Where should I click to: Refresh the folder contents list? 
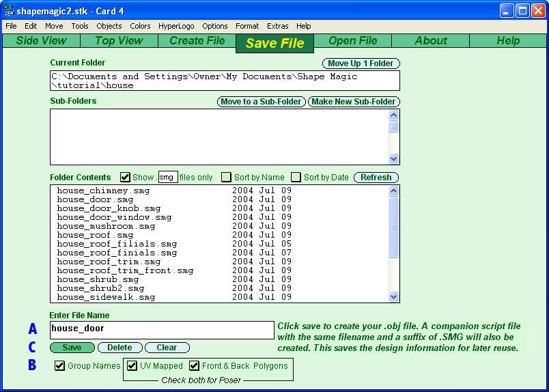(376, 178)
